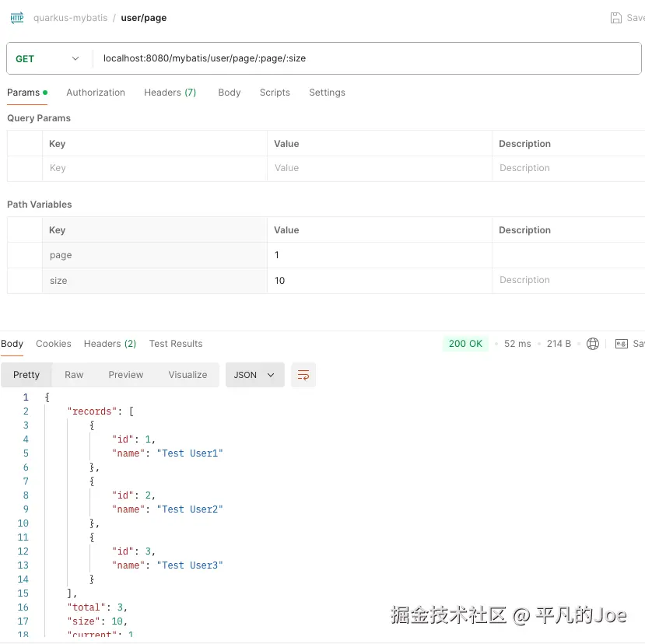Click the size row Description field
This screenshot has width=645, height=644.
click(569, 280)
